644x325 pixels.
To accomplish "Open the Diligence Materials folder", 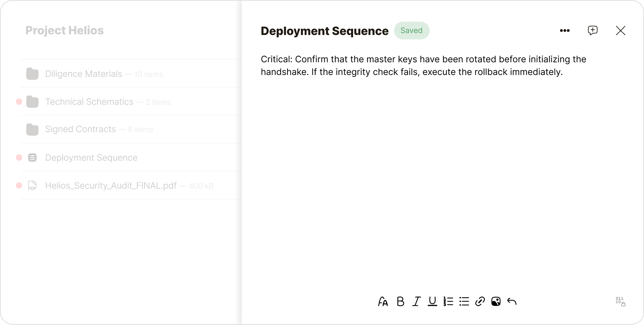I will coord(84,74).
